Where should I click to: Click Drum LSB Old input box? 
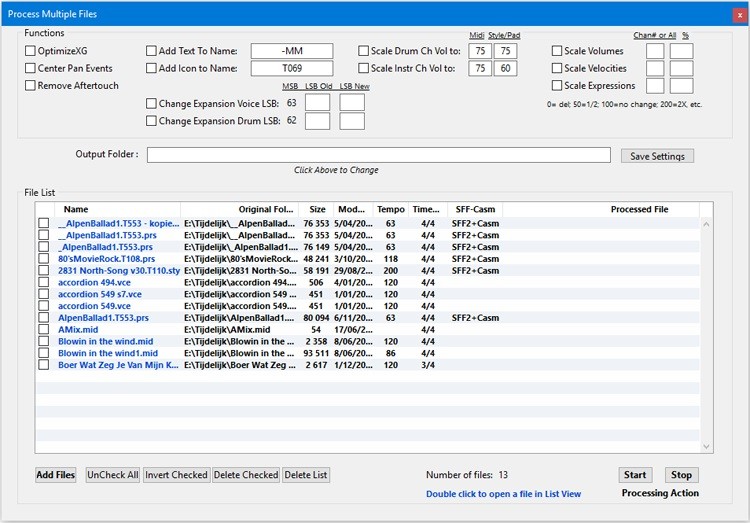pyautogui.click(x=317, y=121)
